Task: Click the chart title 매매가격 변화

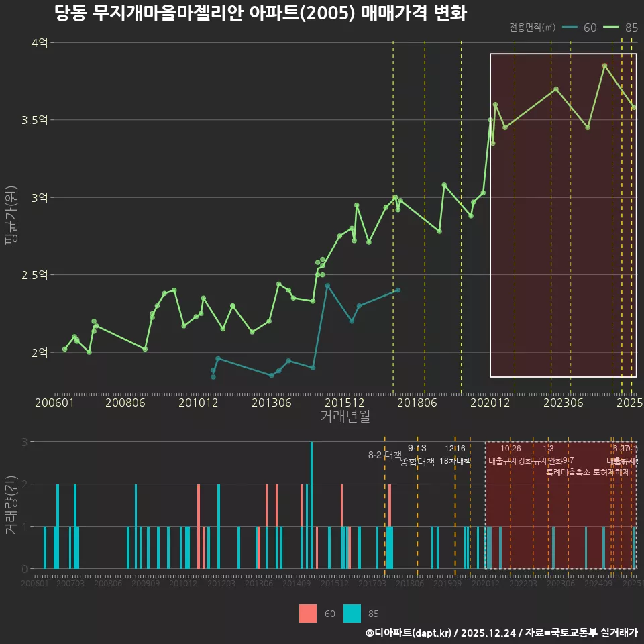Action: tap(260, 14)
